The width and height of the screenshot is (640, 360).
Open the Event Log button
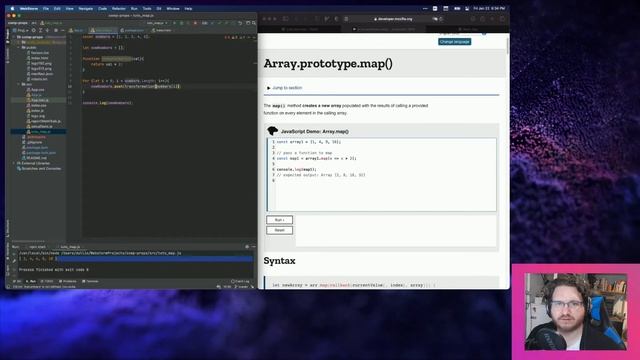(x=240, y=281)
